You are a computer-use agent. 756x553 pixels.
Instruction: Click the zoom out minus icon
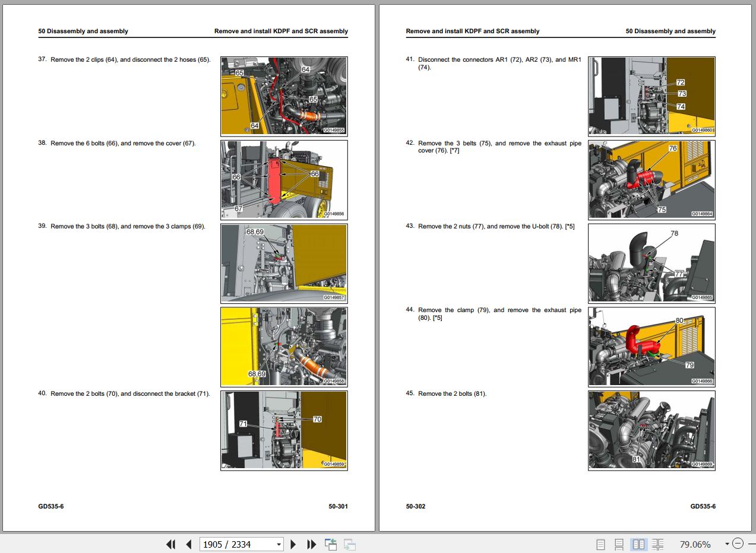[738, 544]
